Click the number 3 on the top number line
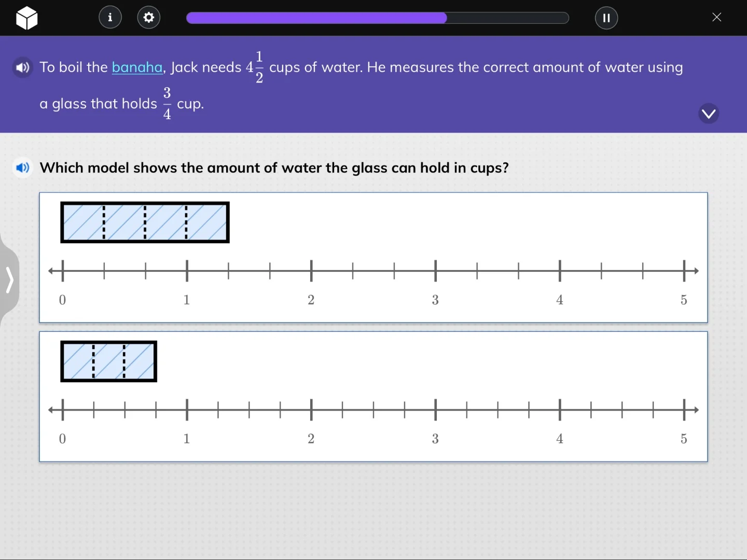The width and height of the screenshot is (747, 560). coord(435,300)
